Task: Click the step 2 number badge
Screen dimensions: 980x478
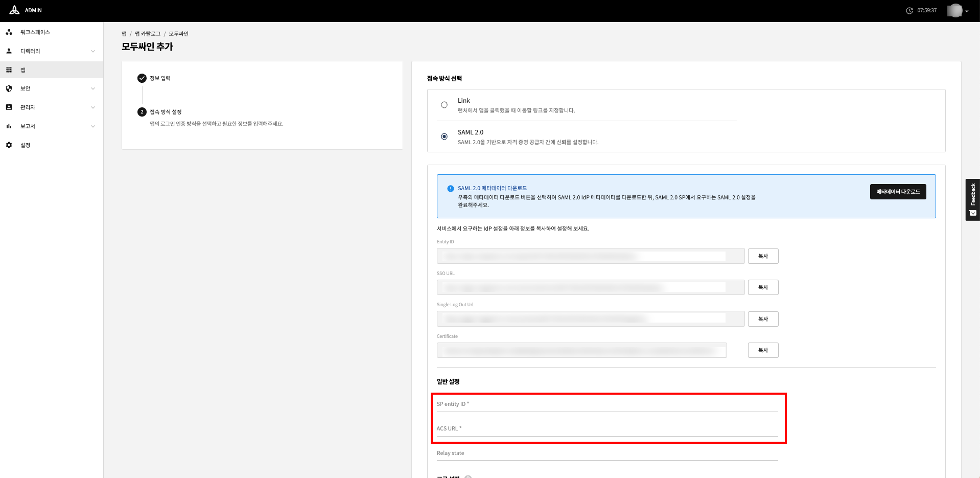Action: [x=142, y=112]
